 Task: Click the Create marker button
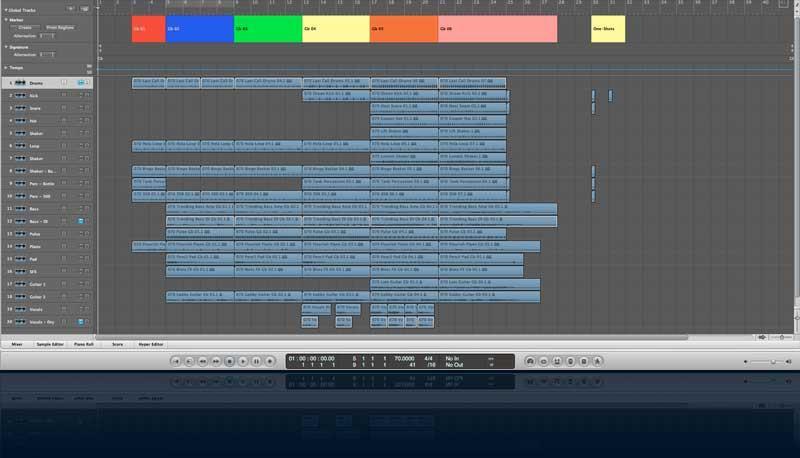tap(25, 27)
